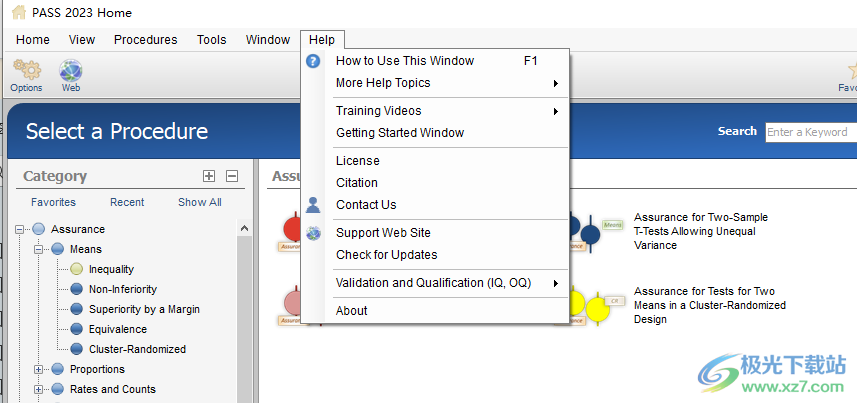The width and height of the screenshot is (857, 403).
Task: Click the Enter a Keyword search field
Action: 811,132
